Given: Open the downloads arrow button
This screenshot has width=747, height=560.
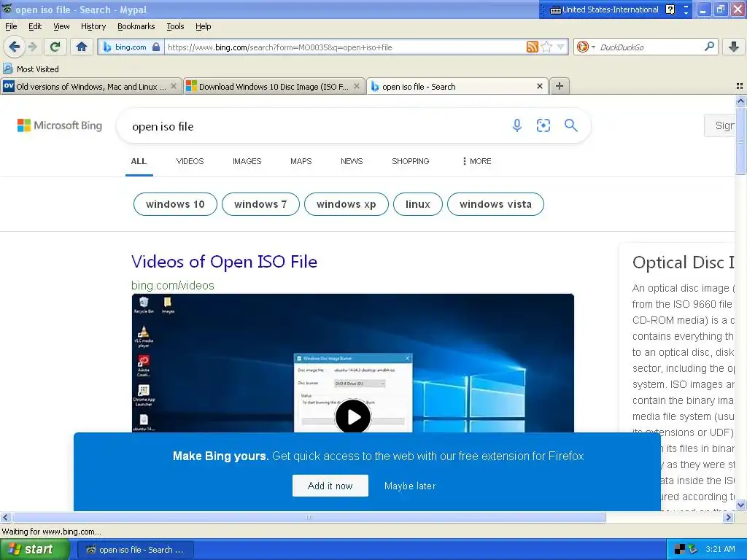Looking at the screenshot, I should tap(734, 47).
